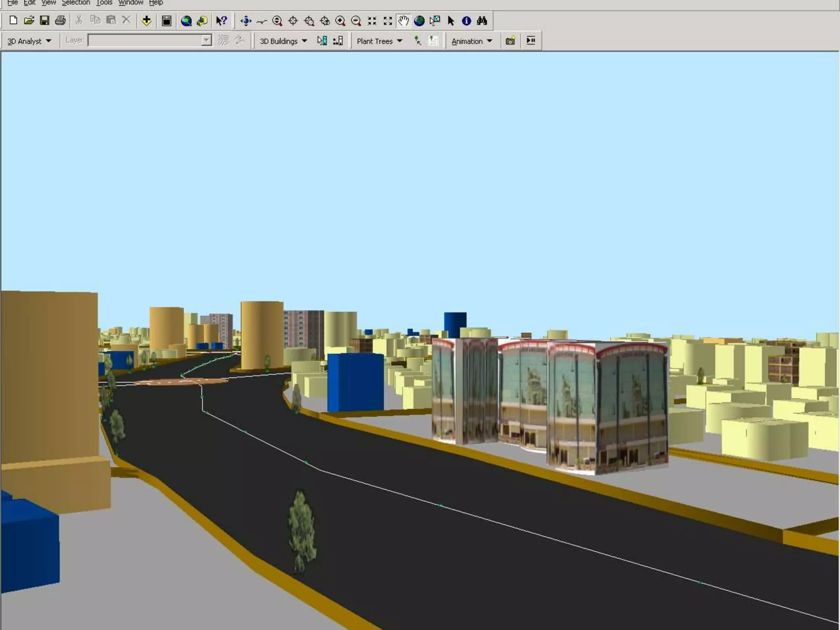Expand the Plant Trees dropdown

tap(379, 41)
